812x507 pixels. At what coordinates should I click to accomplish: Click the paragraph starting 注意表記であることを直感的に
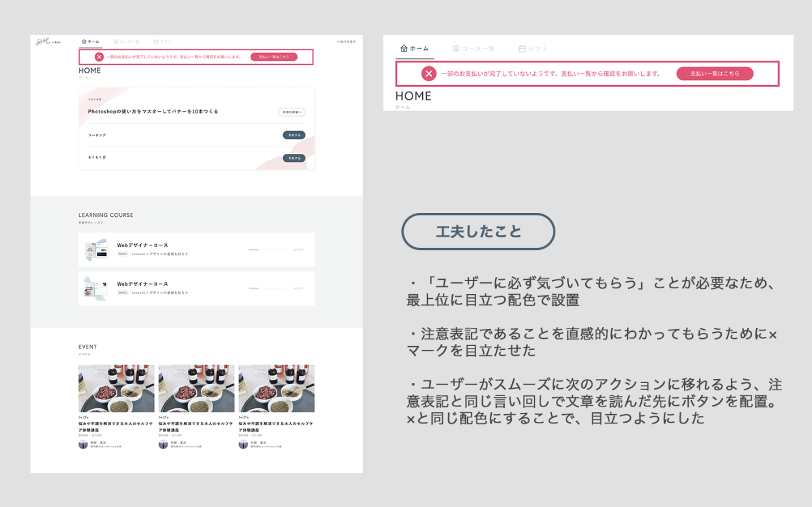(592, 342)
